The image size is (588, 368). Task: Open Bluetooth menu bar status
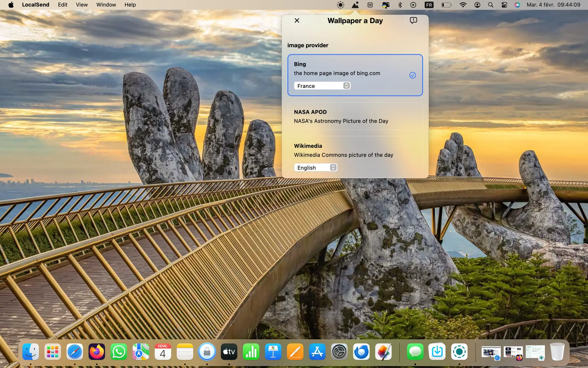400,5
